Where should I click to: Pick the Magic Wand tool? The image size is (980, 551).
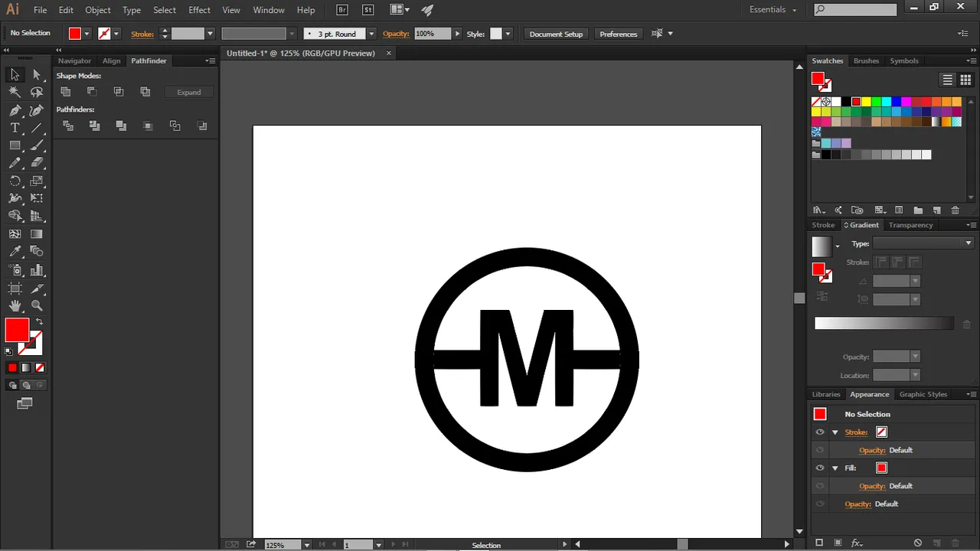pyautogui.click(x=15, y=92)
